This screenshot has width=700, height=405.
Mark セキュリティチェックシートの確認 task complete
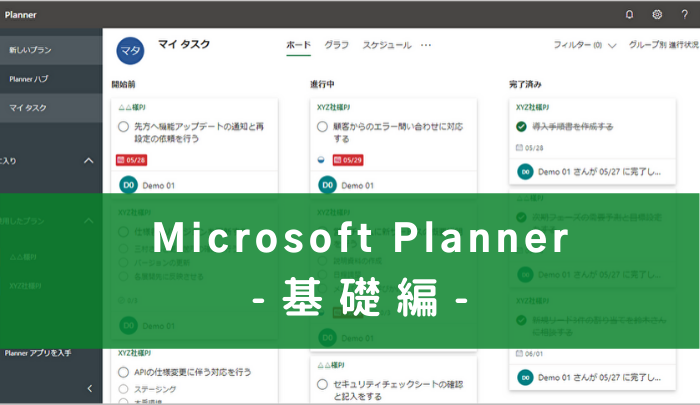pos(322,384)
